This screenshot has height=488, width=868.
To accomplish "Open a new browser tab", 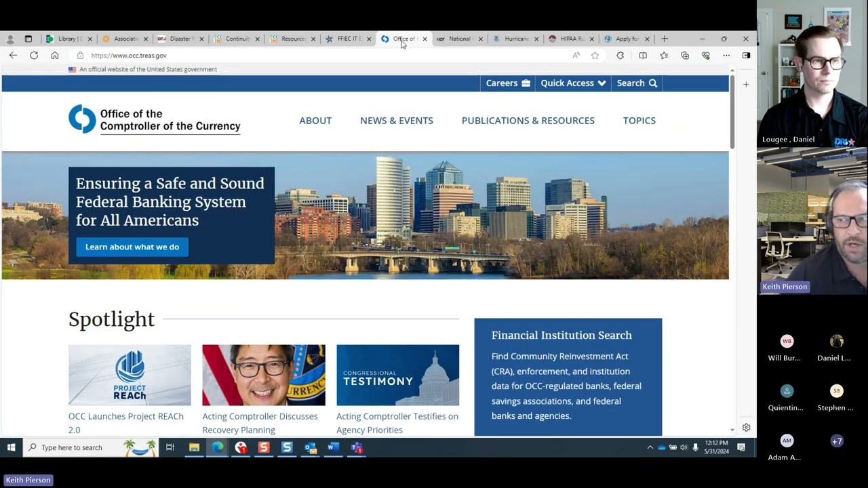I will click(x=665, y=39).
